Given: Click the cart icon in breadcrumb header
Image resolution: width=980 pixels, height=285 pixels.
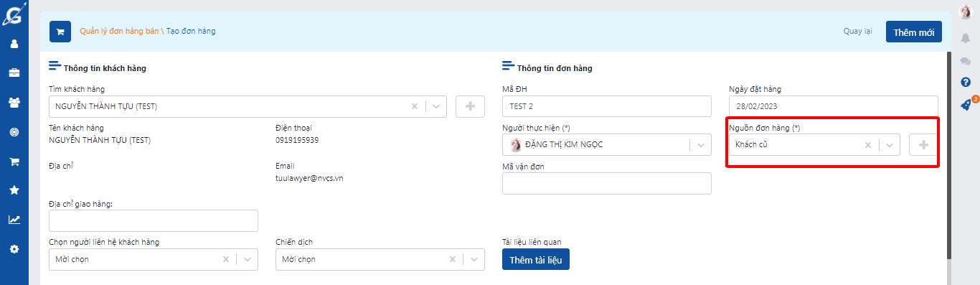Looking at the screenshot, I should coord(60,32).
